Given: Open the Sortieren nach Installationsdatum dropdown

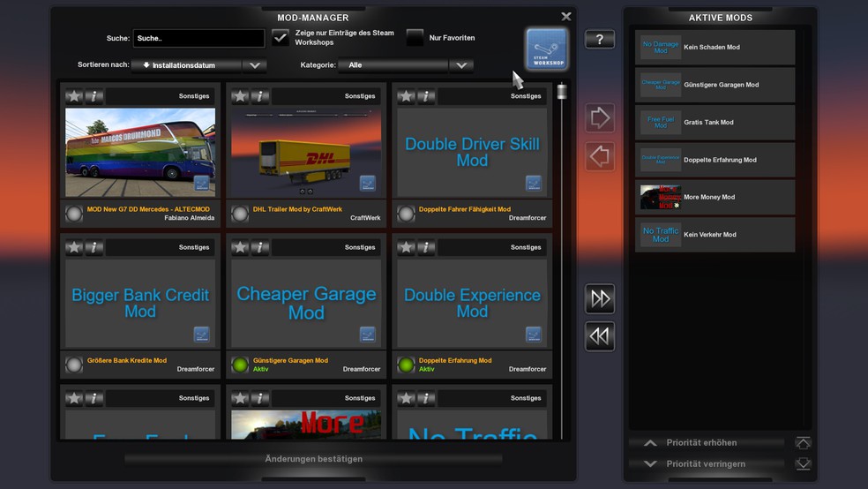Looking at the screenshot, I should 198,65.
